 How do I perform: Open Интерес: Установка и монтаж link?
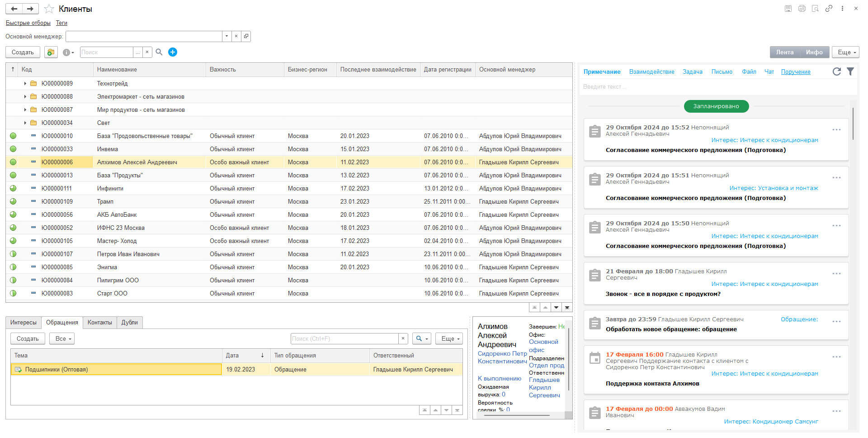(774, 188)
